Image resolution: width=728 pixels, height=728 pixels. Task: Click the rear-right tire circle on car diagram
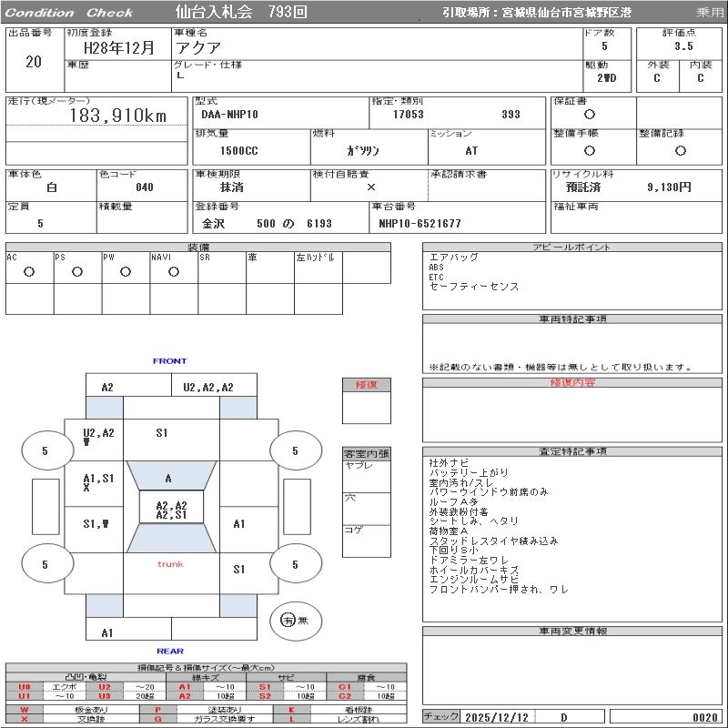click(294, 564)
